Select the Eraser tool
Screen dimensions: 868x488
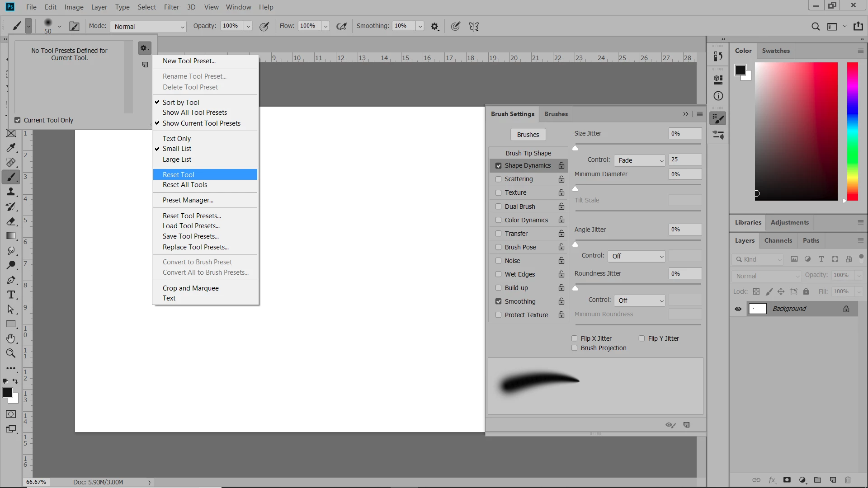(11, 221)
